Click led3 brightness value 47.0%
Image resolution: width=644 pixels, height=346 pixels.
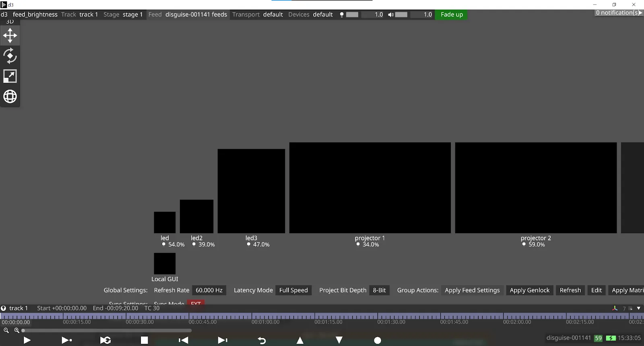click(x=261, y=244)
